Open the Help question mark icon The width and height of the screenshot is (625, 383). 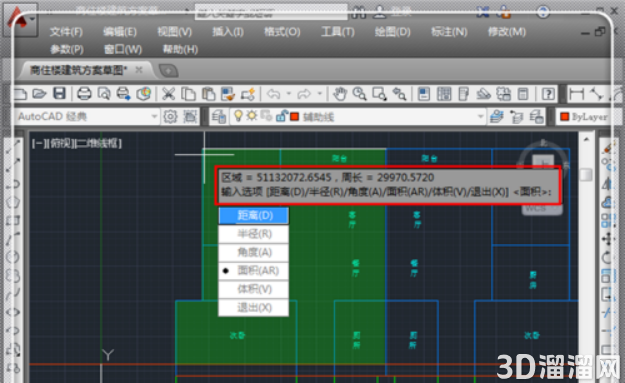(x=548, y=94)
